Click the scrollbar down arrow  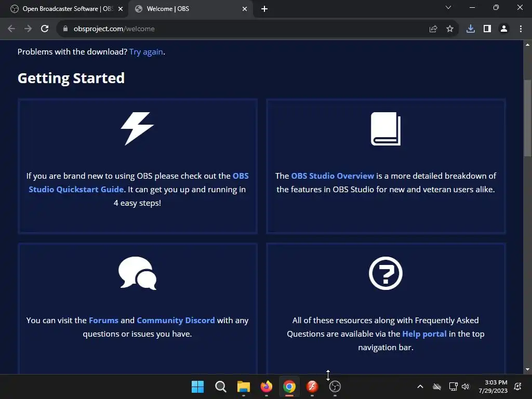point(527,369)
